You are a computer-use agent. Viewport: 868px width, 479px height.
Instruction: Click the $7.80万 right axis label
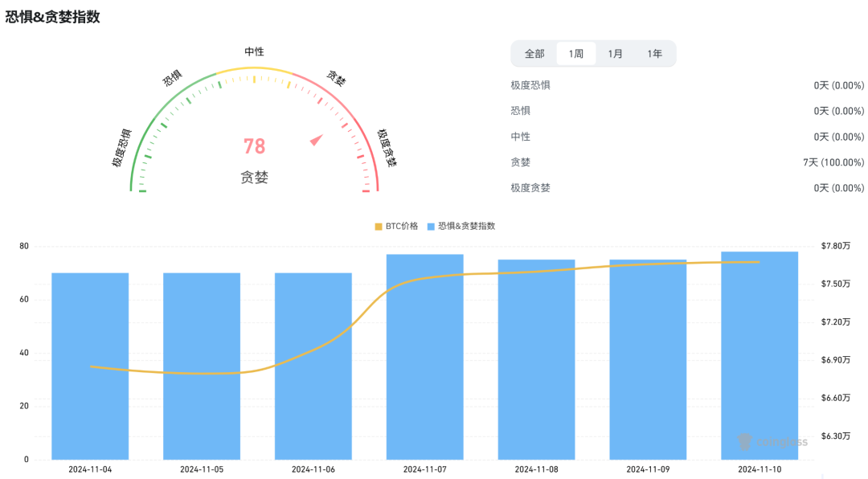(x=835, y=246)
